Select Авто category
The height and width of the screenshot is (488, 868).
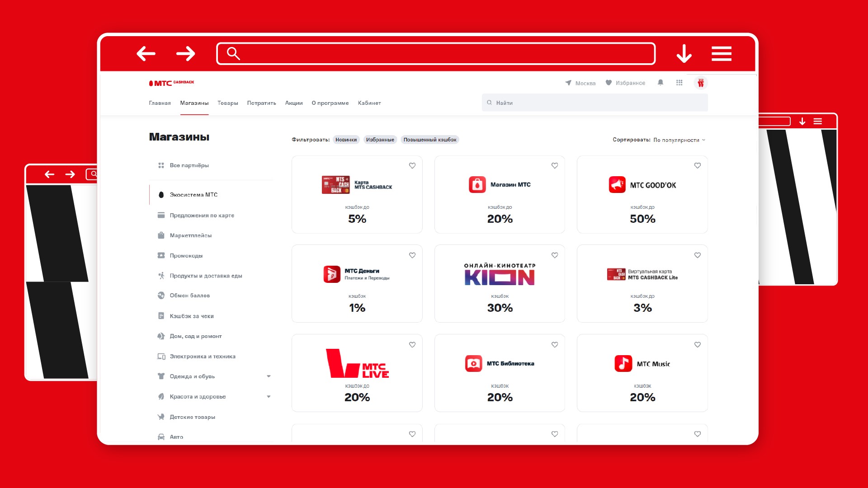pos(170,437)
